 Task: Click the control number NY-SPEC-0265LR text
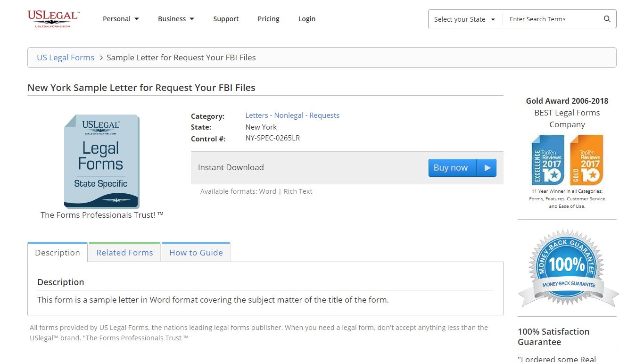point(272,138)
